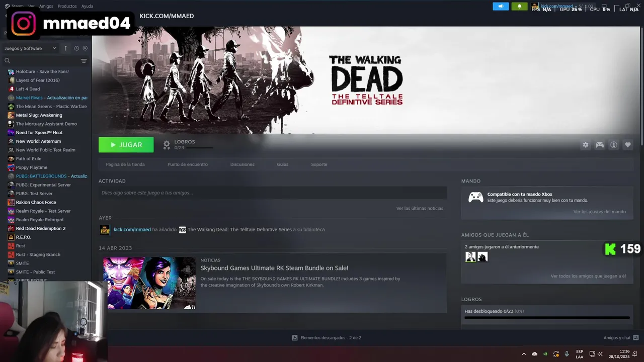Go to Página de la tienda tab
644x362 pixels.
[x=125, y=164]
